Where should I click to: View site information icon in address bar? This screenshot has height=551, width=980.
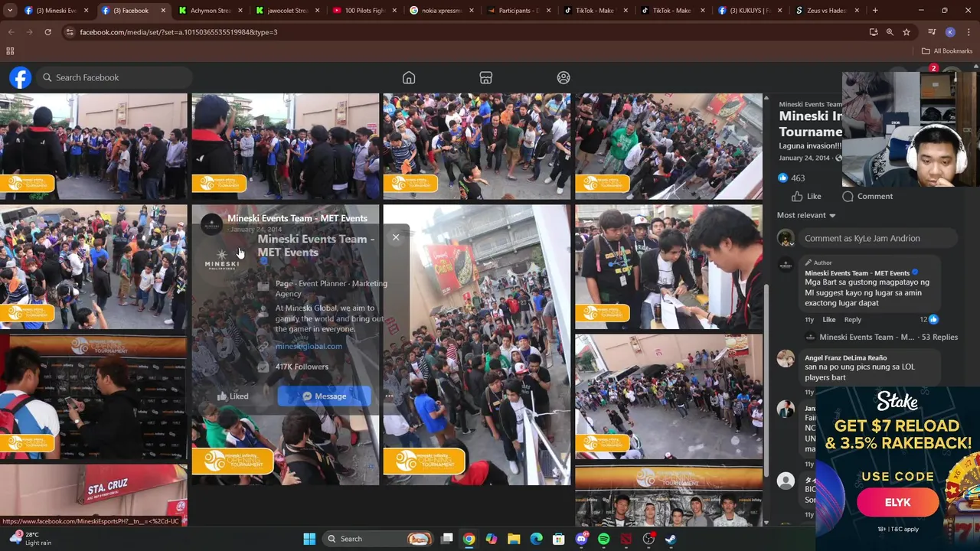pos(70,32)
